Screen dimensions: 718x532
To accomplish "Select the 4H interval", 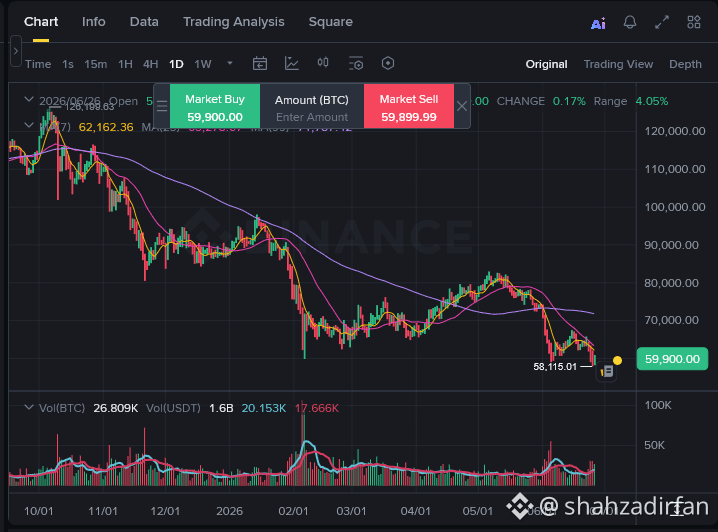I will tap(151, 64).
